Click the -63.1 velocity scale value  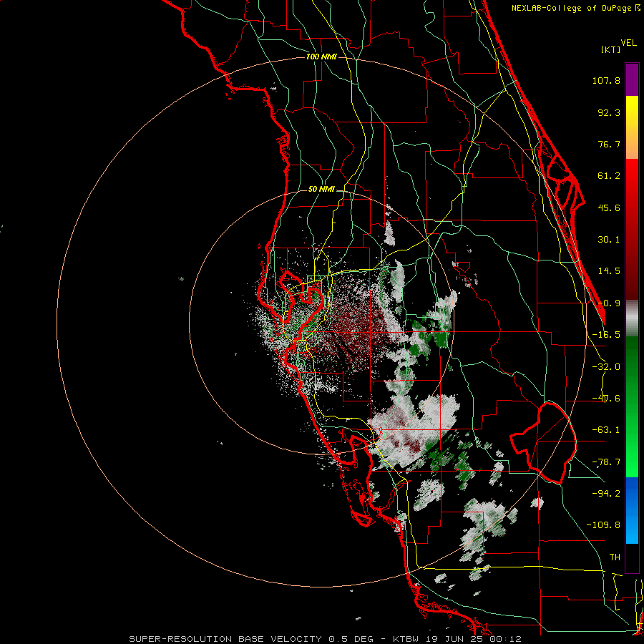[x=606, y=430]
